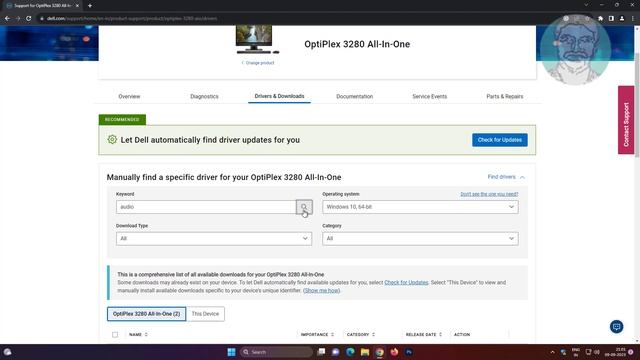Switch to the This Device tab
640x360 pixels.
(205, 314)
